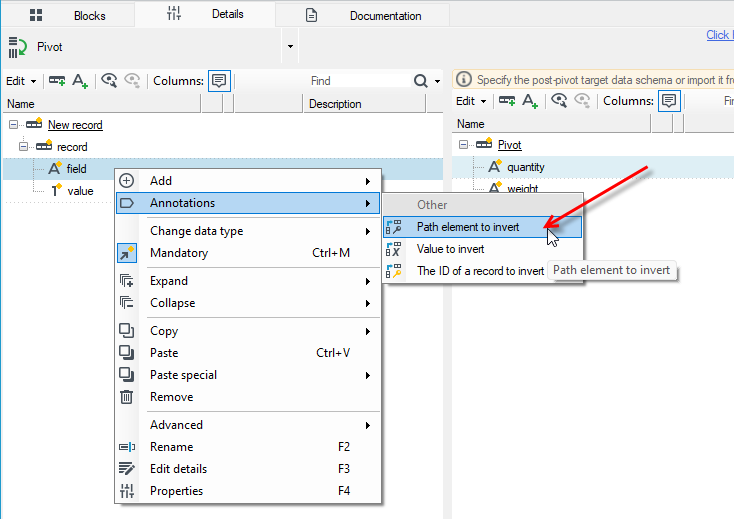Open the Documentation tab
Viewport: 734px width, 519px height.
[x=363, y=15]
